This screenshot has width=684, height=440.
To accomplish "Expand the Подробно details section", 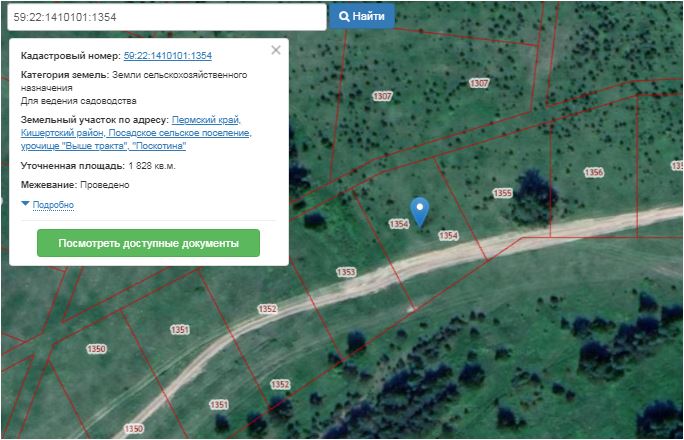I will click(x=53, y=205).
